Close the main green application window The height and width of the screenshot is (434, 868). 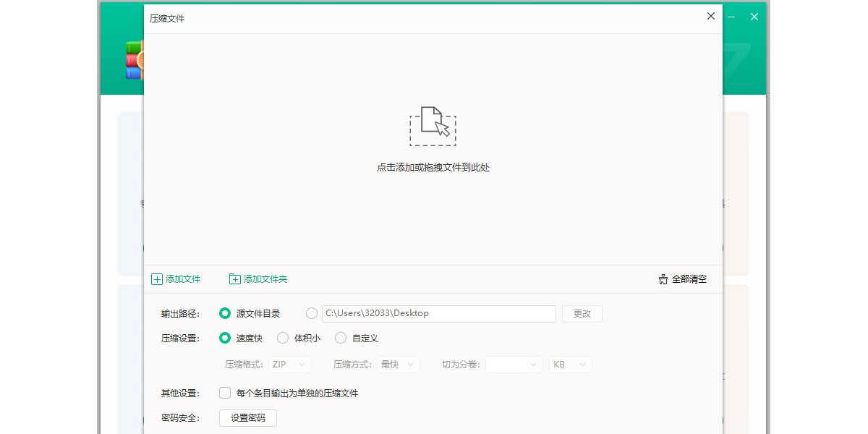[x=754, y=17]
